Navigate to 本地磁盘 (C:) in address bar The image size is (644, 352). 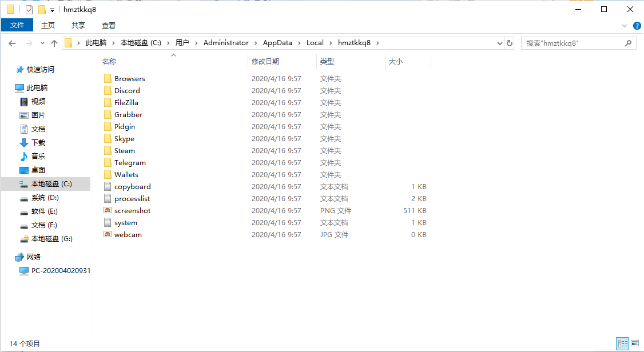coord(141,43)
